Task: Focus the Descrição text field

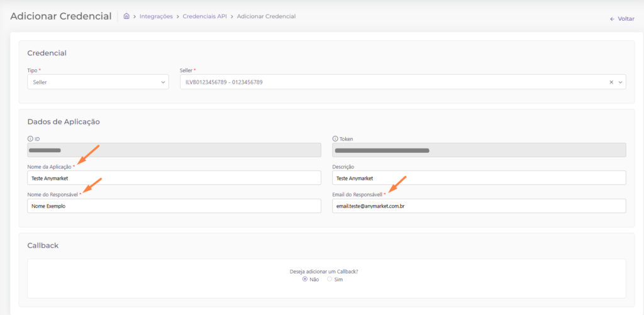Action: coord(479,178)
